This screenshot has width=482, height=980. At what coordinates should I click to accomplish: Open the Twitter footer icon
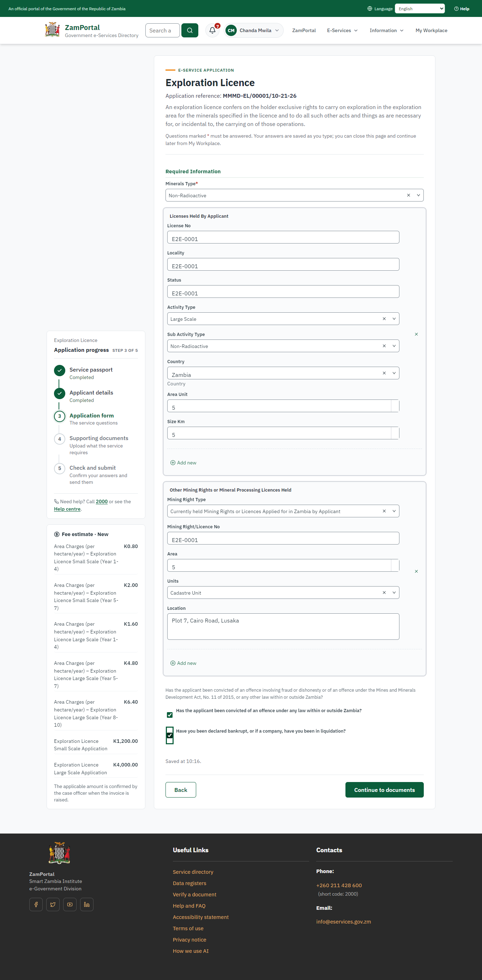click(x=53, y=904)
